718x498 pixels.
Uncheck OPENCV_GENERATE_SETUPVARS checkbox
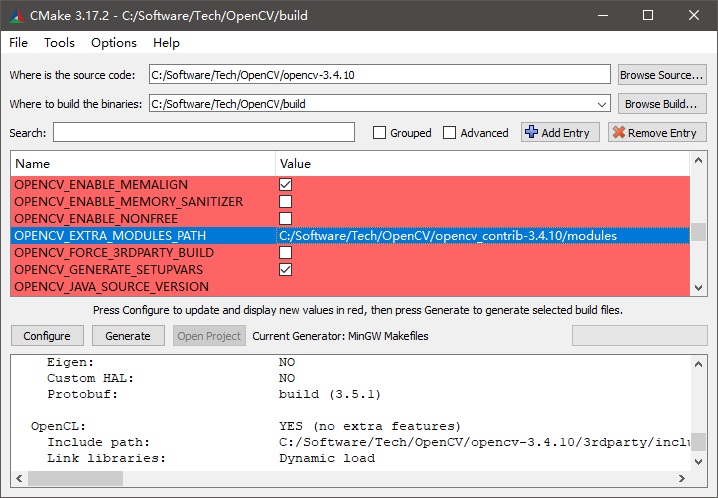click(x=285, y=270)
